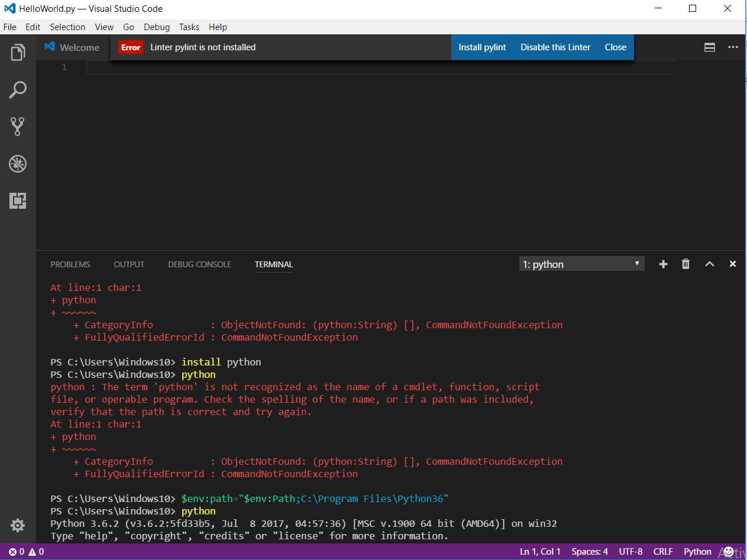
Task: Switch to the DEBUG CONSOLE tab
Action: tap(199, 264)
